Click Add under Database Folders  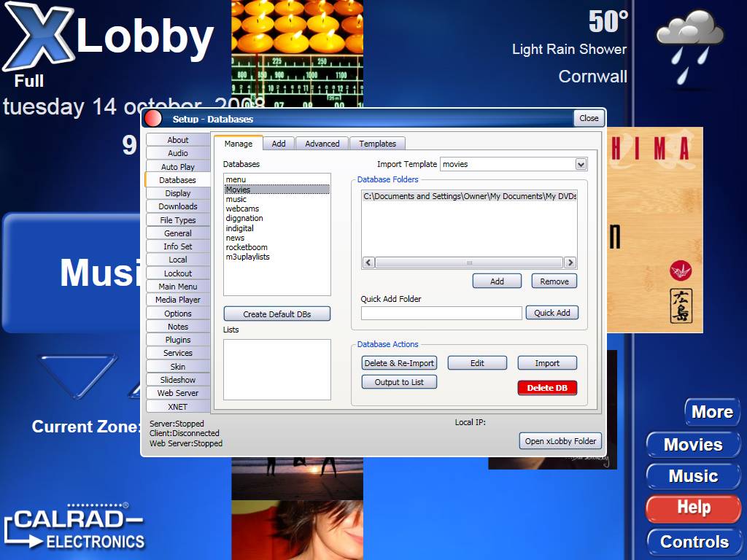point(497,281)
